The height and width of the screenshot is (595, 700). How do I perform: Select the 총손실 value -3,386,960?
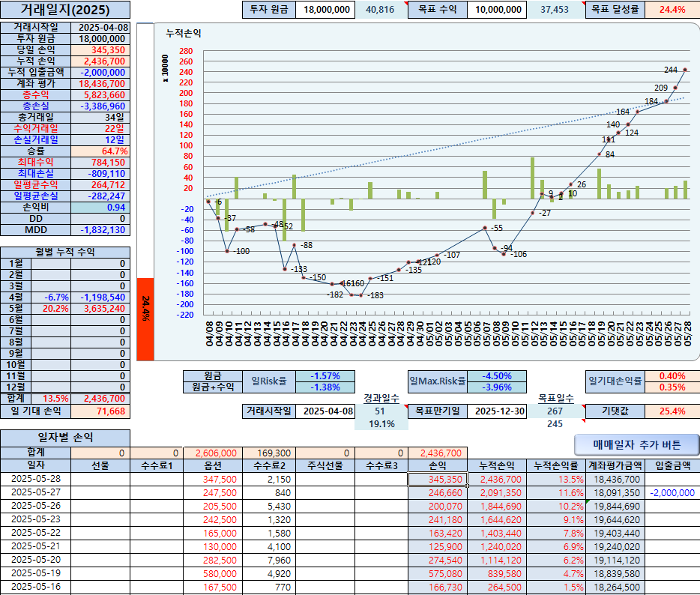click(x=100, y=106)
